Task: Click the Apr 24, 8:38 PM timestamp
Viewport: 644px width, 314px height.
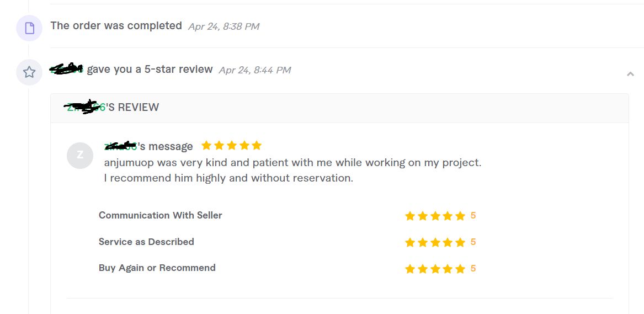Action: pos(224,26)
